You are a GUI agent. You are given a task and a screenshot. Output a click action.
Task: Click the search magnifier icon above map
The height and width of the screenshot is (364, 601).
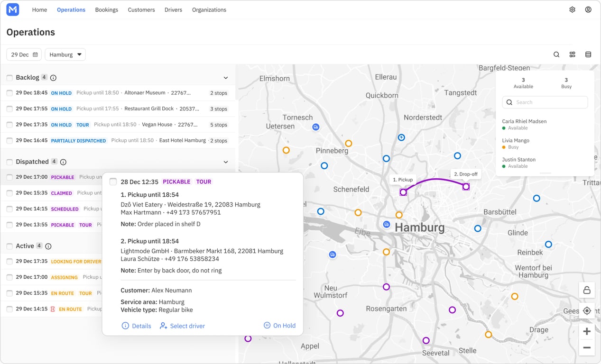556,55
